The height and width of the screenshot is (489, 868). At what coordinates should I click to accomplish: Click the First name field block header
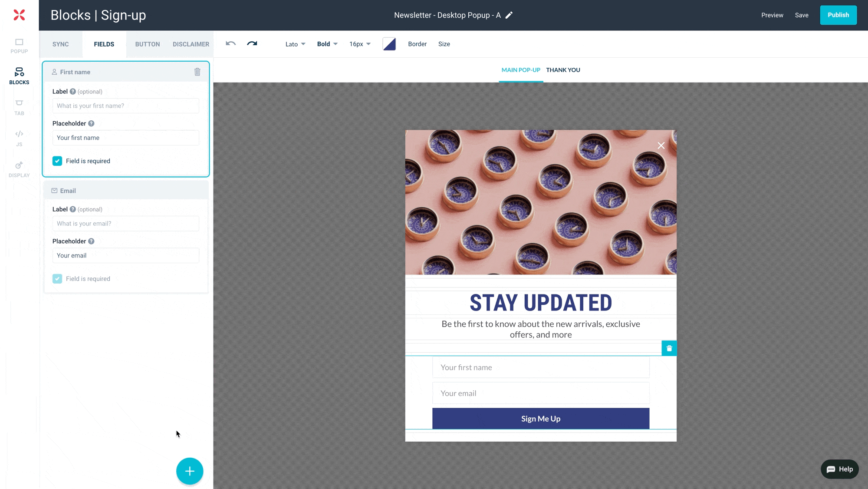point(126,72)
